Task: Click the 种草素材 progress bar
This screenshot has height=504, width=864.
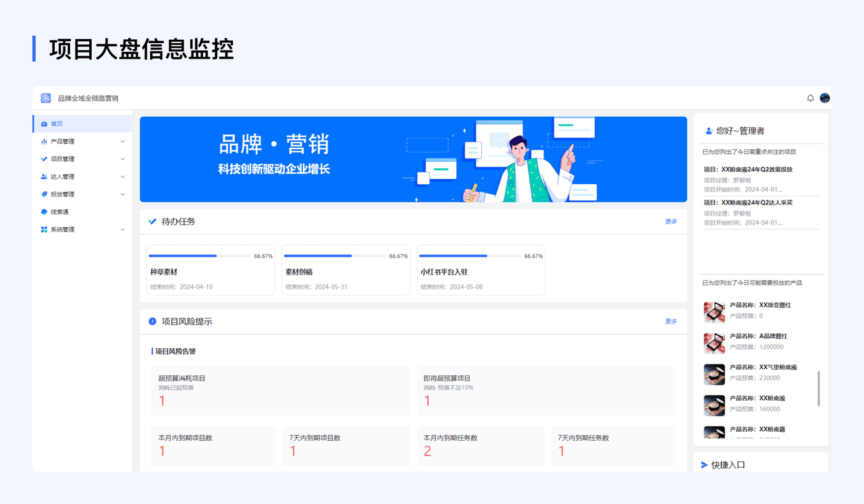Action: click(x=200, y=256)
